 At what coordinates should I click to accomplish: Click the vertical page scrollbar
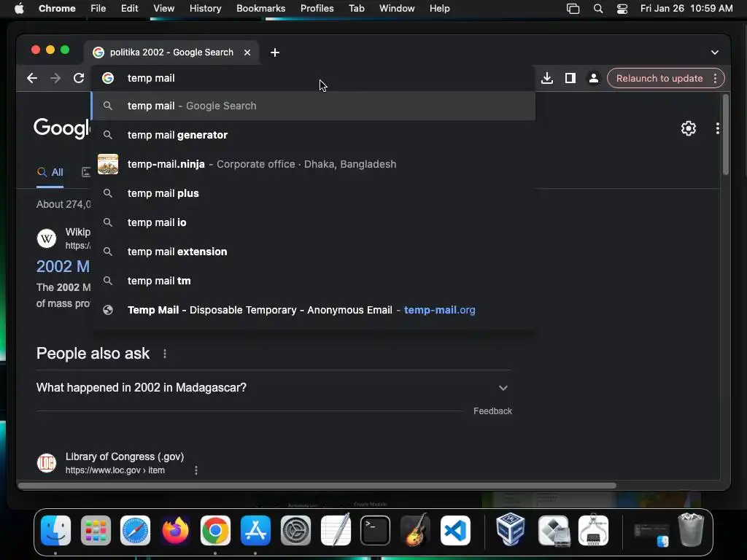726,135
